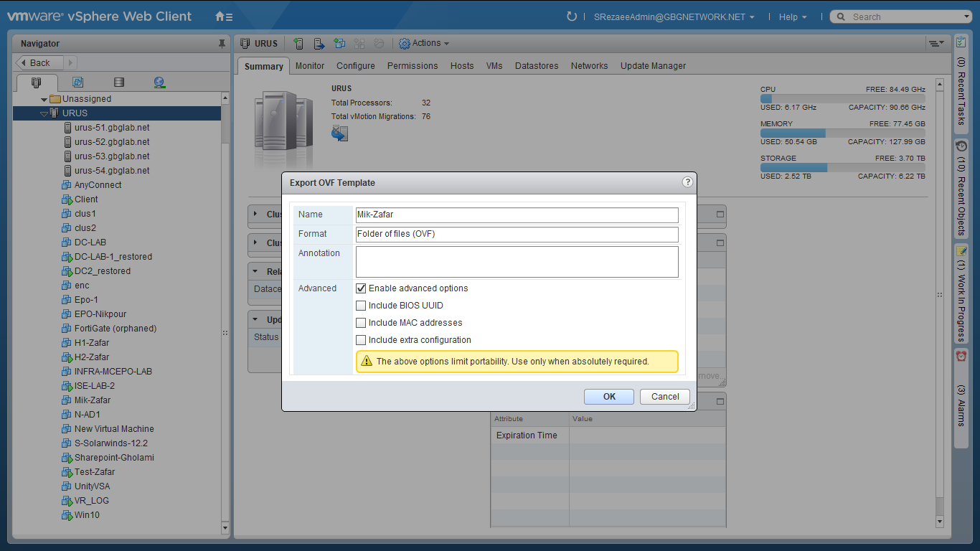The height and width of the screenshot is (551, 980).
Task: Click the Annotation text area
Action: click(517, 262)
